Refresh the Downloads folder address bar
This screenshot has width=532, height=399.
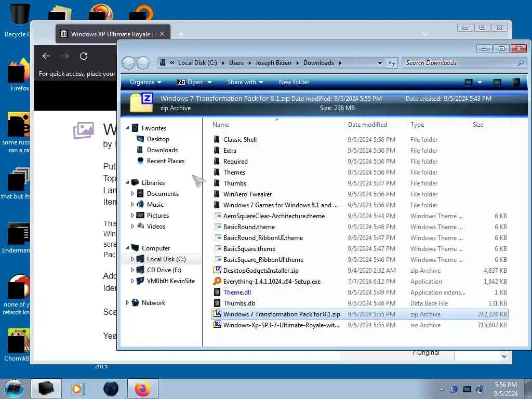pos(392,63)
